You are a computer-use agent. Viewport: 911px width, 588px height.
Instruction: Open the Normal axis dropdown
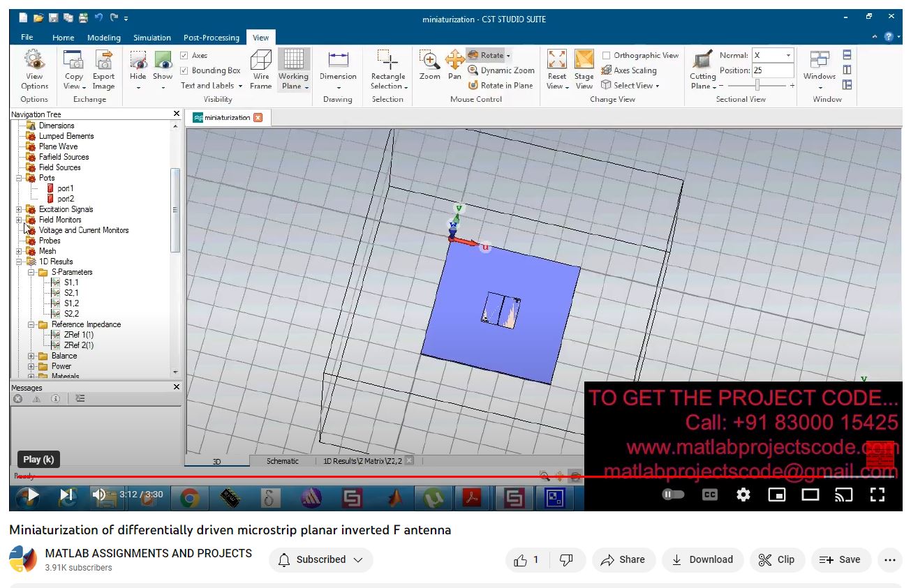pyautogui.click(x=788, y=55)
